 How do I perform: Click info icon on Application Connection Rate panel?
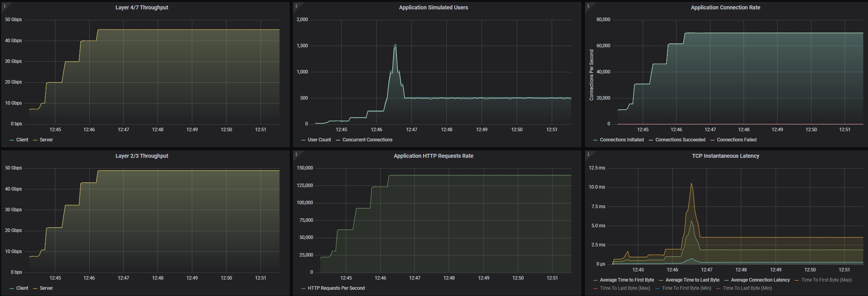coord(588,6)
